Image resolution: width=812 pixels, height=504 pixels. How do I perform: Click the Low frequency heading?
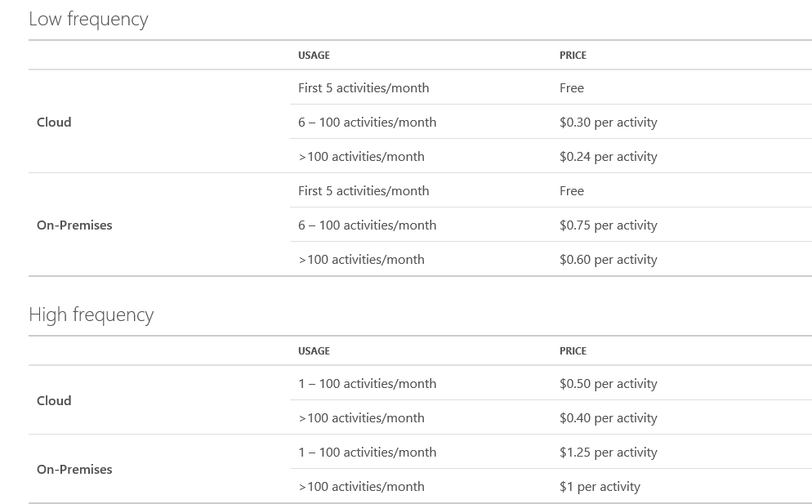88,19
